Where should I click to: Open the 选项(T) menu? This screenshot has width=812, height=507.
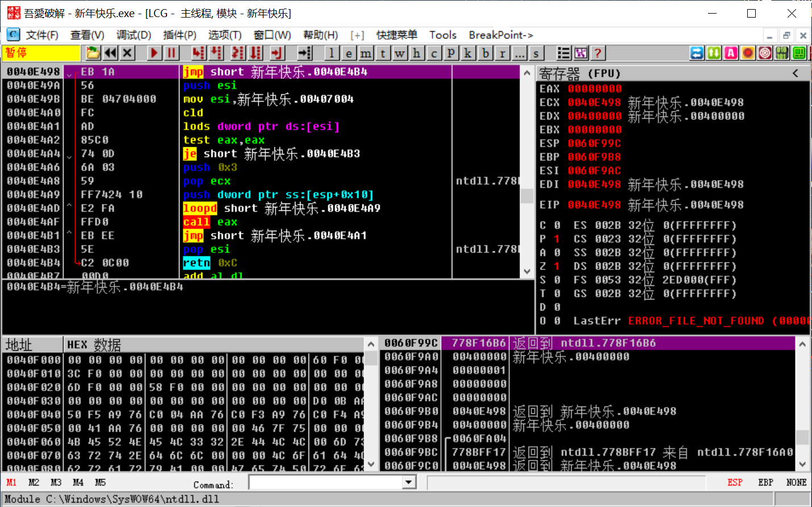(224, 35)
